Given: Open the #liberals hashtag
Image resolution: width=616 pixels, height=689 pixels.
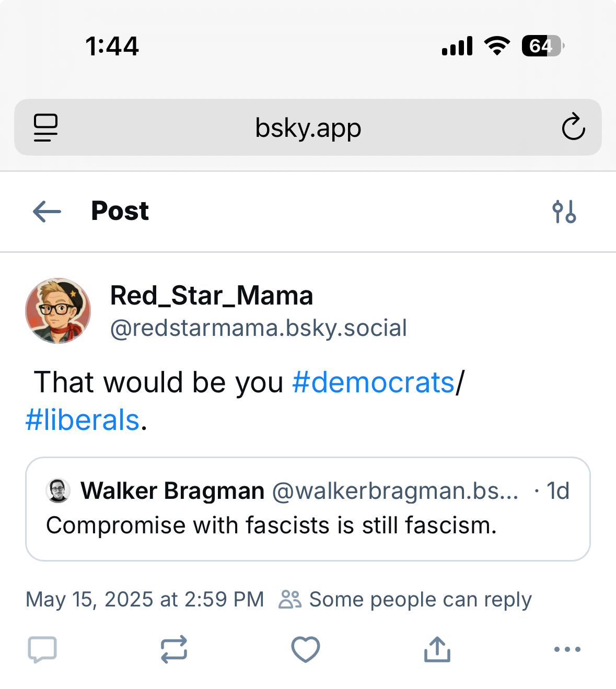Looking at the screenshot, I should (83, 420).
